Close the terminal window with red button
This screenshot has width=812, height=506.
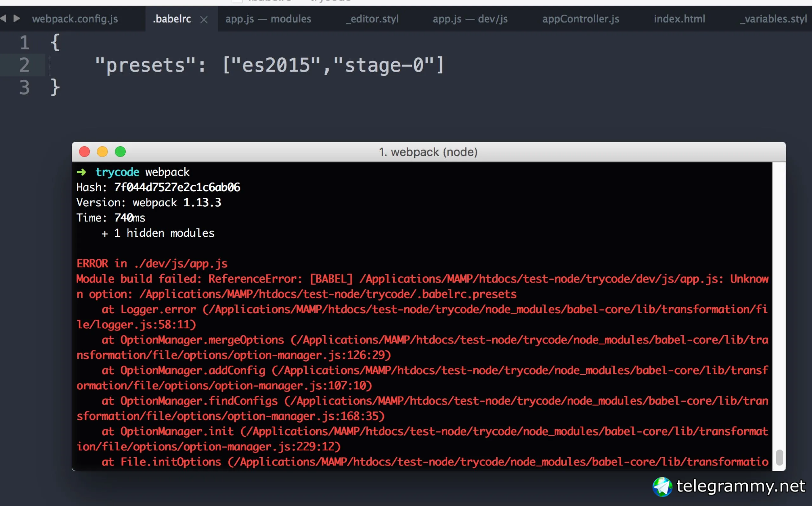(x=84, y=152)
